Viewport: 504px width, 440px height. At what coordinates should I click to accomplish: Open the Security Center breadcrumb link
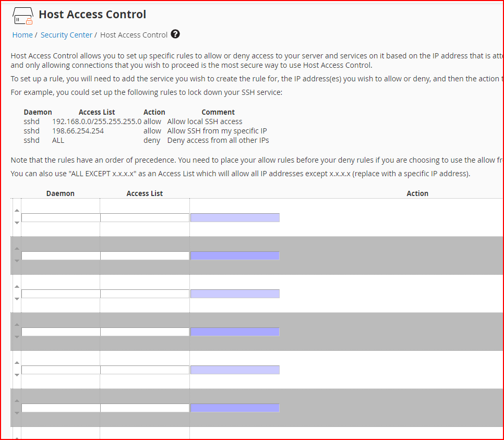pyautogui.click(x=66, y=35)
